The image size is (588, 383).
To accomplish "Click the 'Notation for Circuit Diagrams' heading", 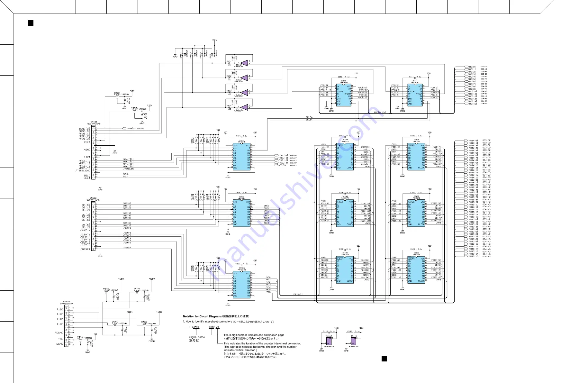I will (216, 316).
